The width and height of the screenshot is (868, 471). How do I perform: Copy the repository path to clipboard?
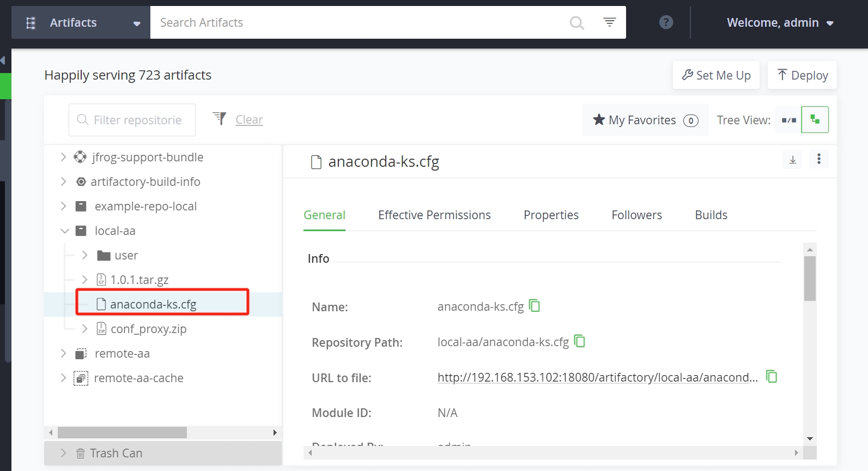pyautogui.click(x=580, y=341)
